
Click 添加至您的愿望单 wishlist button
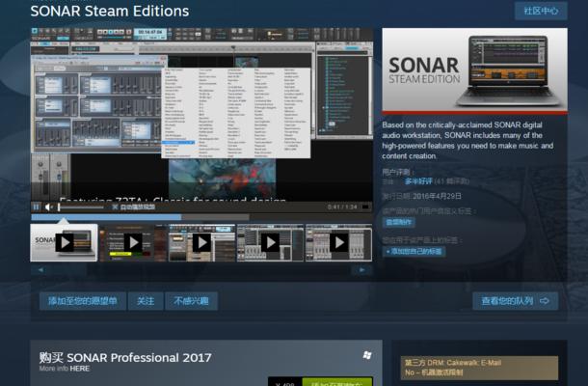(83, 301)
